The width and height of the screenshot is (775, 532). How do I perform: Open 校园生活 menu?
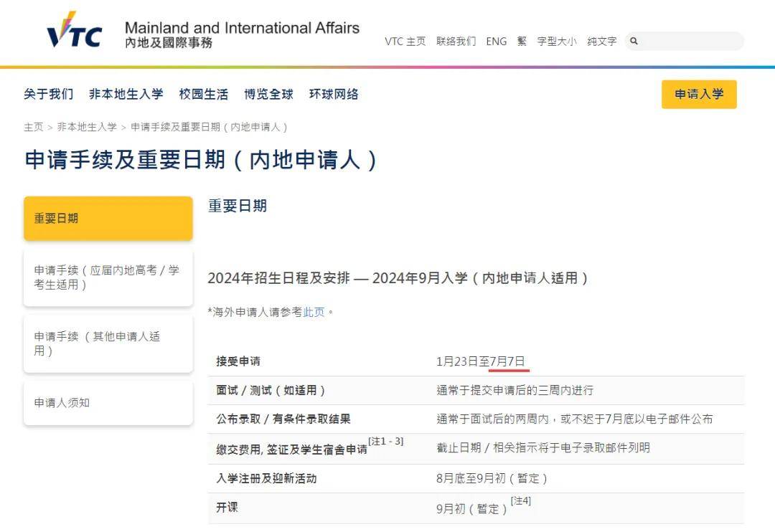[x=203, y=94]
